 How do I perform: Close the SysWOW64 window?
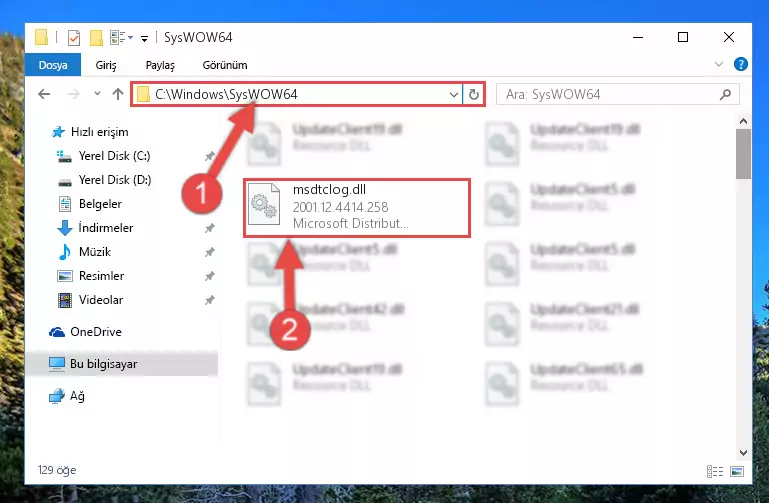[x=729, y=37]
